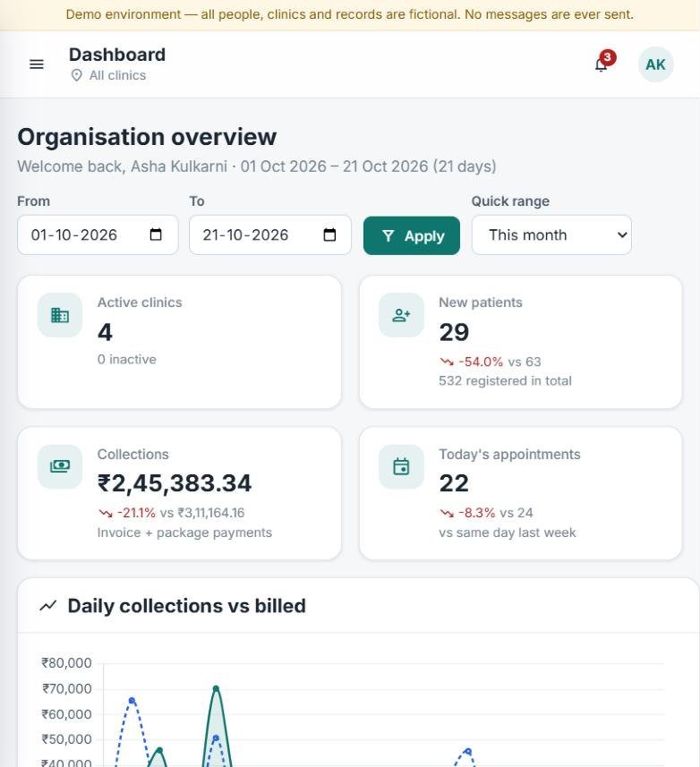Click the From date field 01-10-2026
The width and height of the screenshot is (700, 767).
[98, 234]
